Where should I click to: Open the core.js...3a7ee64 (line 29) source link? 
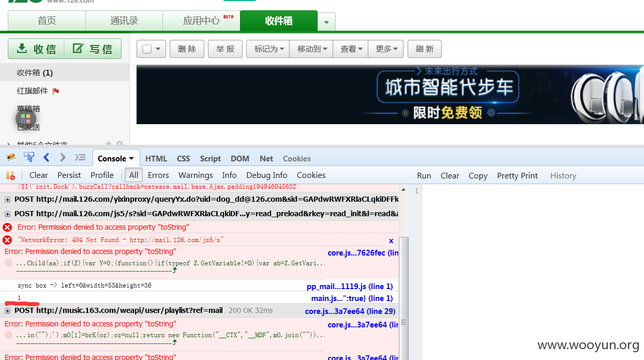[350, 311]
